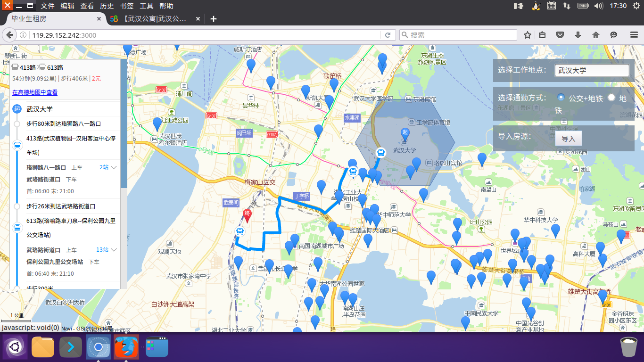Click the route panel vertical scrollbar
This screenshot has width=644, height=362.
124,124
